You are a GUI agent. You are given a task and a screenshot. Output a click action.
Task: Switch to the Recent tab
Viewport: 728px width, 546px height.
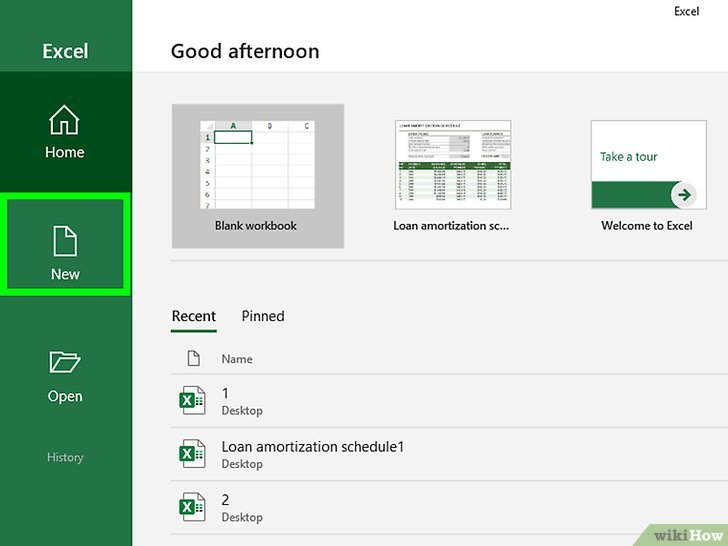tap(194, 316)
